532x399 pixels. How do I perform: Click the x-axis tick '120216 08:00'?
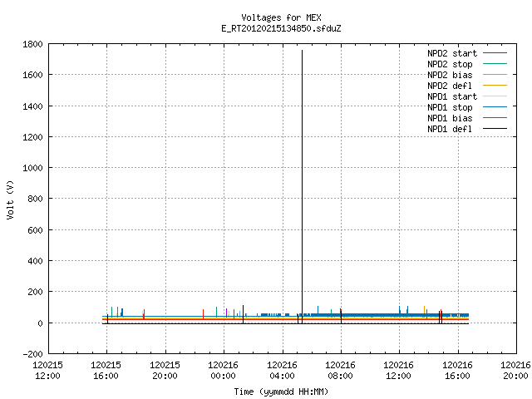click(340, 371)
